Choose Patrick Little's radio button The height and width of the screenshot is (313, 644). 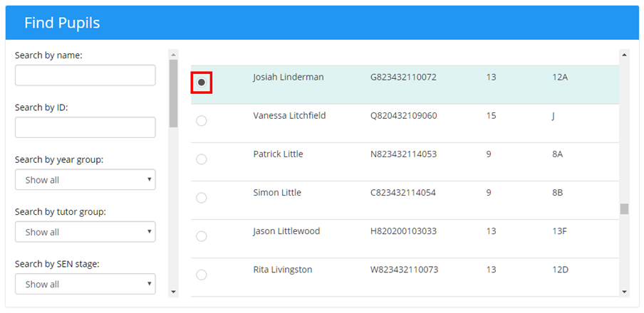point(202,159)
